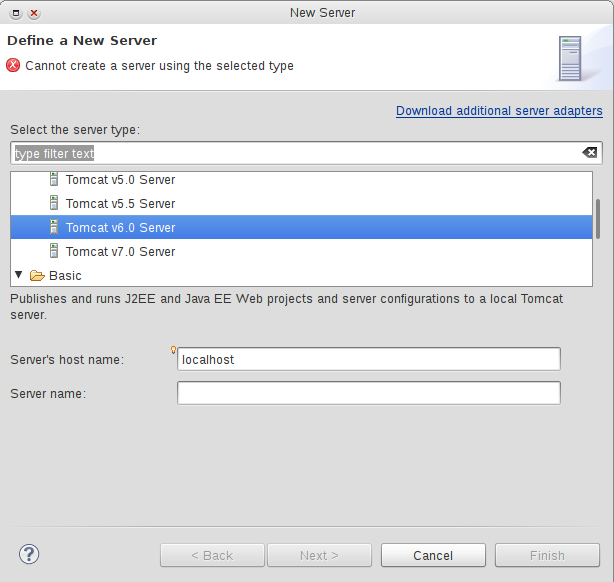Click the empty Server name field
The height and width of the screenshot is (582, 614).
pyautogui.click(x=368, y=393)
